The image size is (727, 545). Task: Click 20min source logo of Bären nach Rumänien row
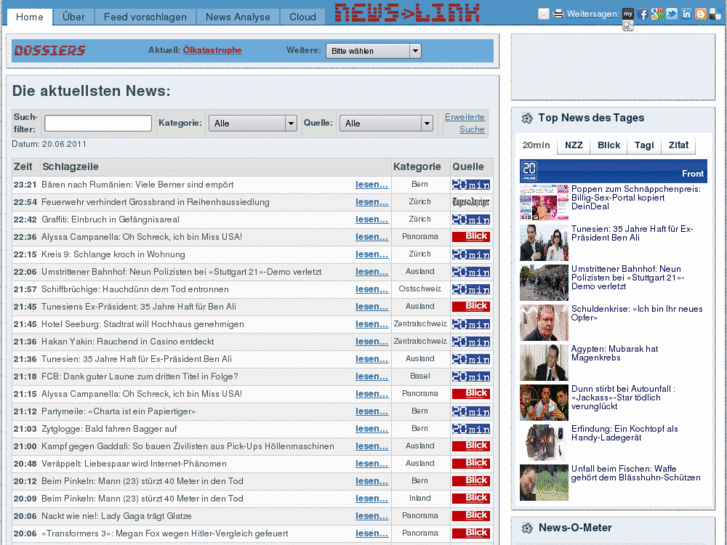(x=471, y=185)
